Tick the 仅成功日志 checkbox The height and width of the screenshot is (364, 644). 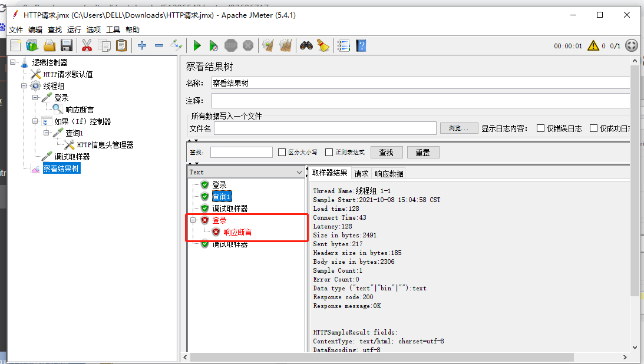tap(593, 128)
